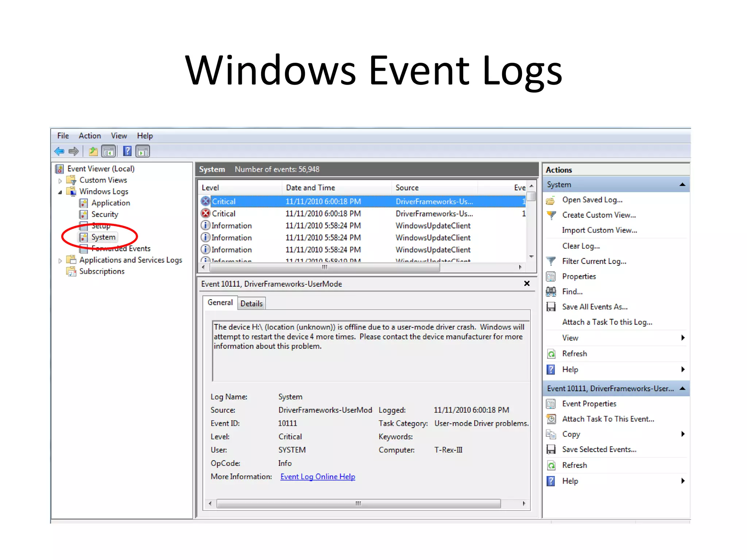Click Refresh in the System actions section
Screen dimensions: 747x560
[574, 354]
